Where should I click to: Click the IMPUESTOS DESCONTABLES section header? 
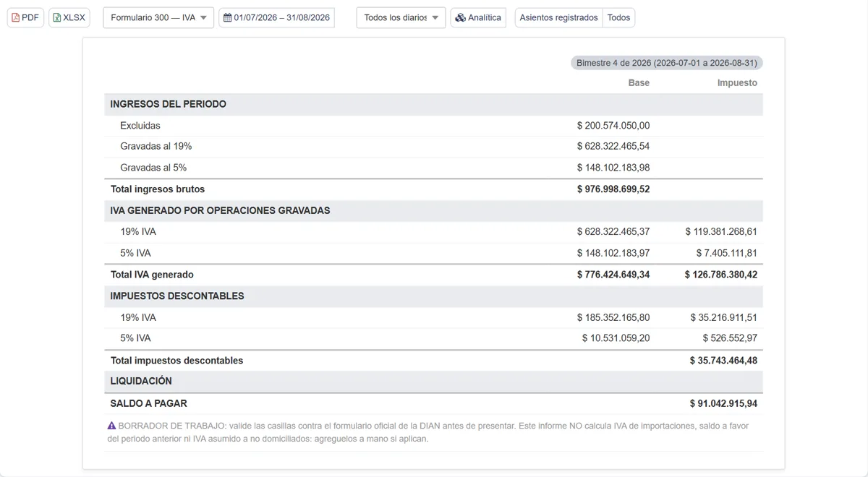pos(433,296)
